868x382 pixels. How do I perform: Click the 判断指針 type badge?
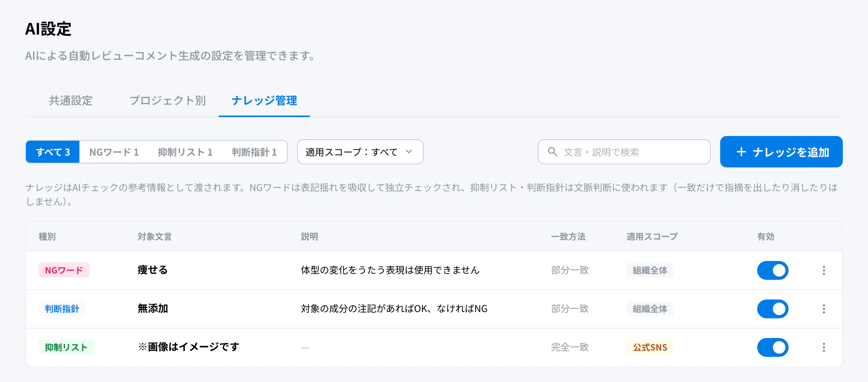pyautogui.click(x=62, y=309)
